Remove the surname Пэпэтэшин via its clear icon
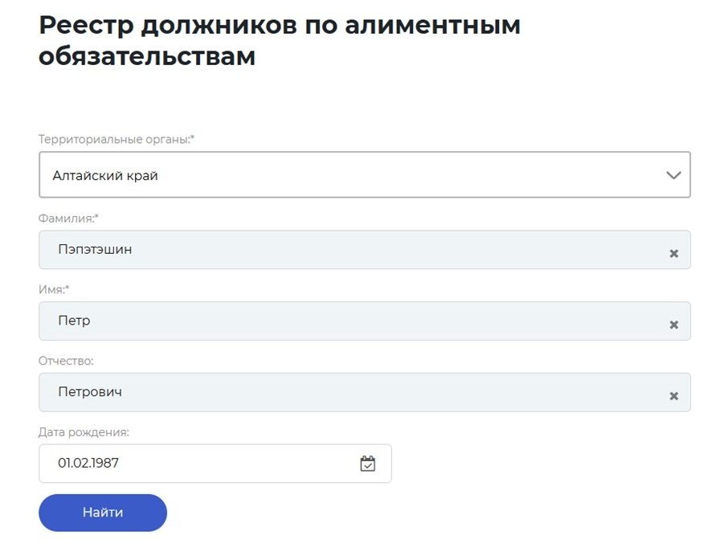The height and width of the screenshot is (560, 728). (673, 250)
